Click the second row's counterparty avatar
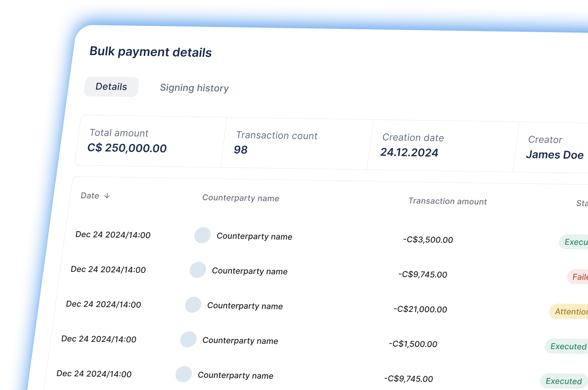The height and width of the screenshot is (390, 588). click(198, 270)
